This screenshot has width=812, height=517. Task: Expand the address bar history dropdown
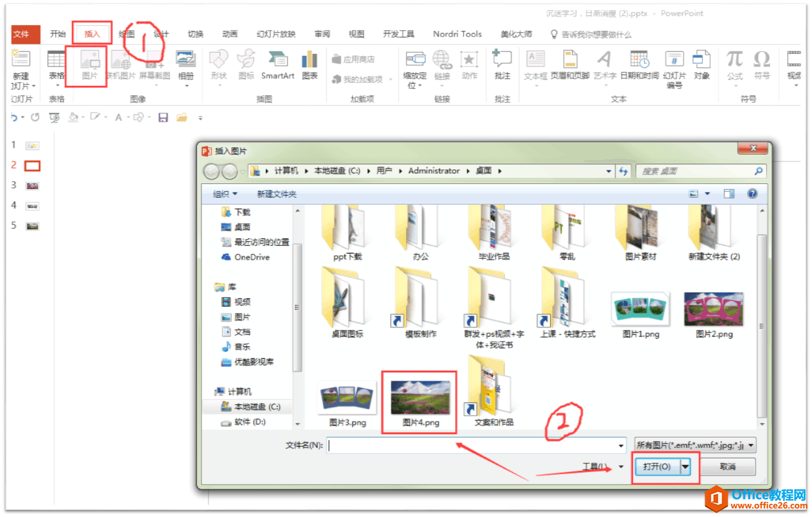click(609, 171)
